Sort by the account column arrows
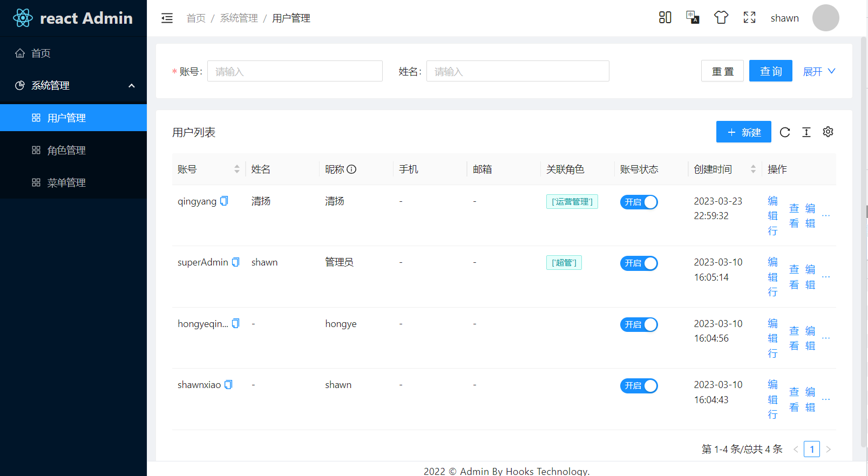Viewport: 868px width, 476px height. 236,169
